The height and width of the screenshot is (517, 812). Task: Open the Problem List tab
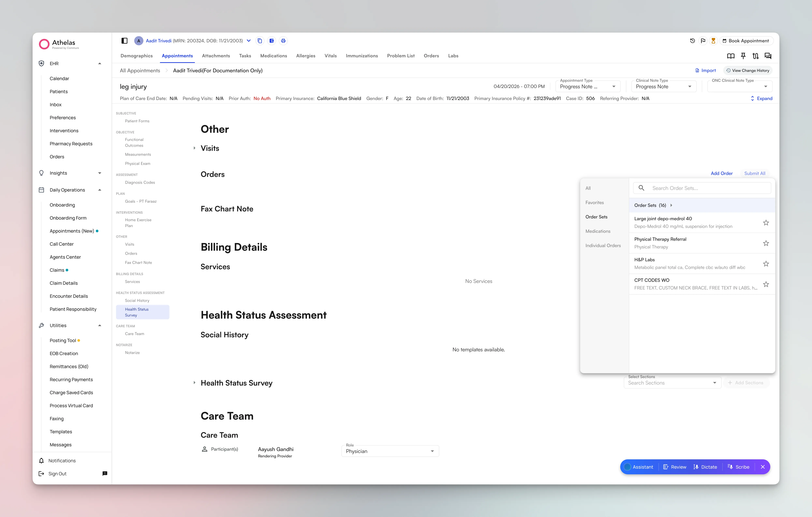pyautogui.click(x=401, y=56)
